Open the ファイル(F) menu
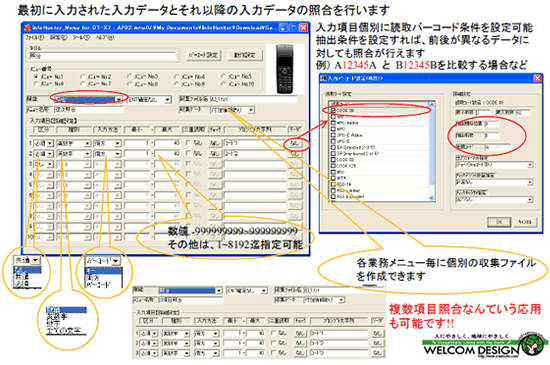 click(x=34, y=37)
